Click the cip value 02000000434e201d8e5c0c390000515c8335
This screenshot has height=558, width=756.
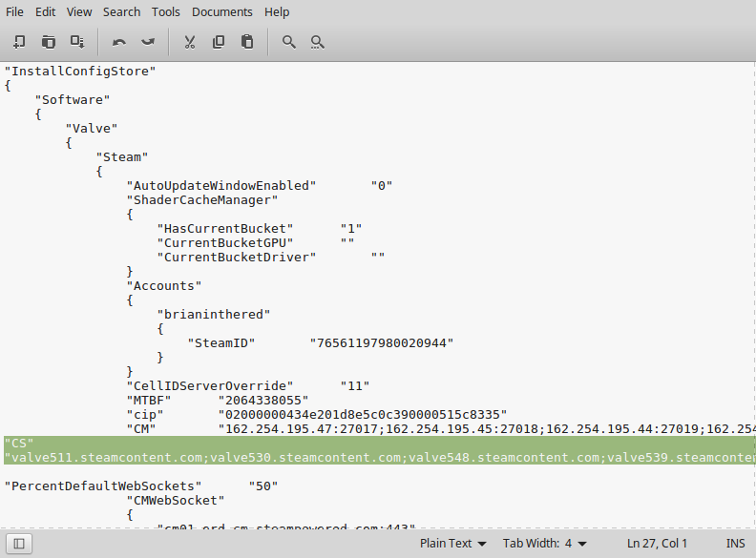coord(363,414)
